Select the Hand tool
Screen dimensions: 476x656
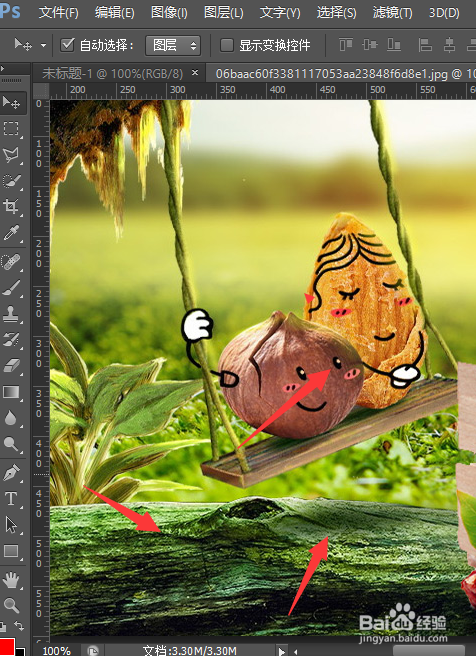click(11, 580)
